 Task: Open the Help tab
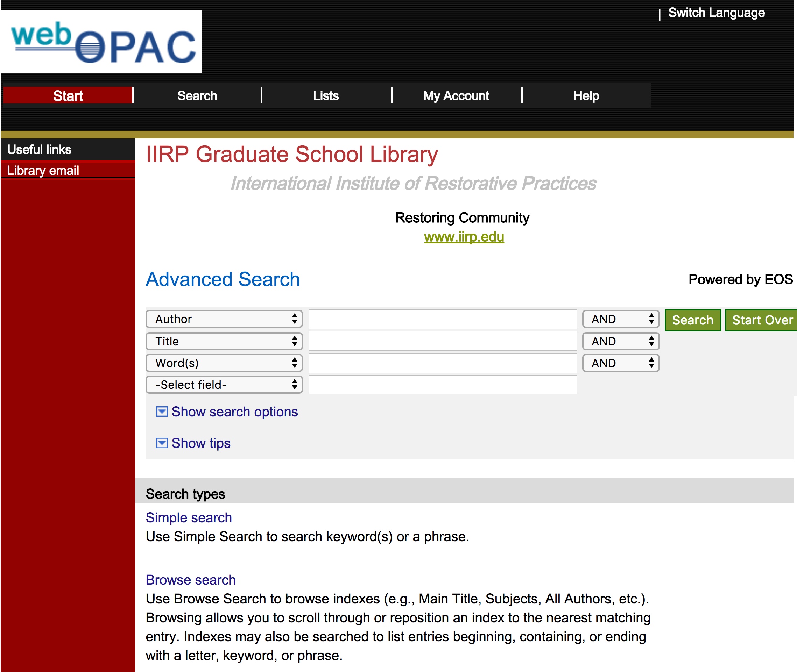click(x=586, y=95)
